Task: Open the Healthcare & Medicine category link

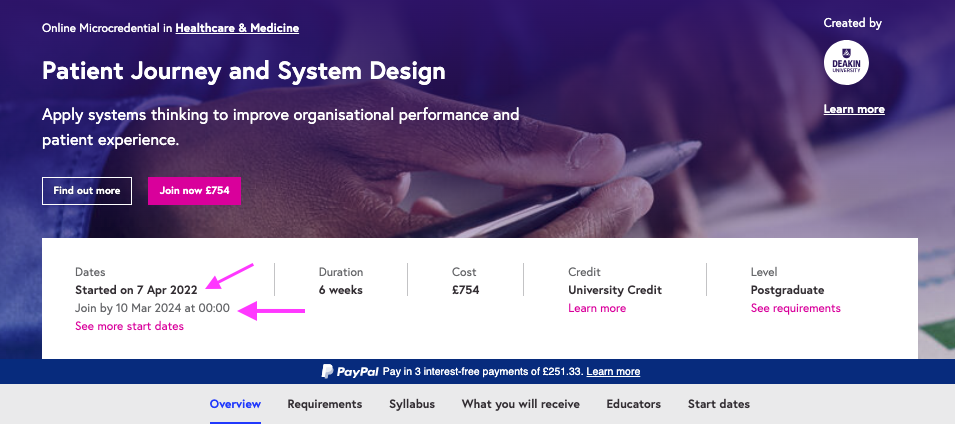Action: tap(237, 28)
